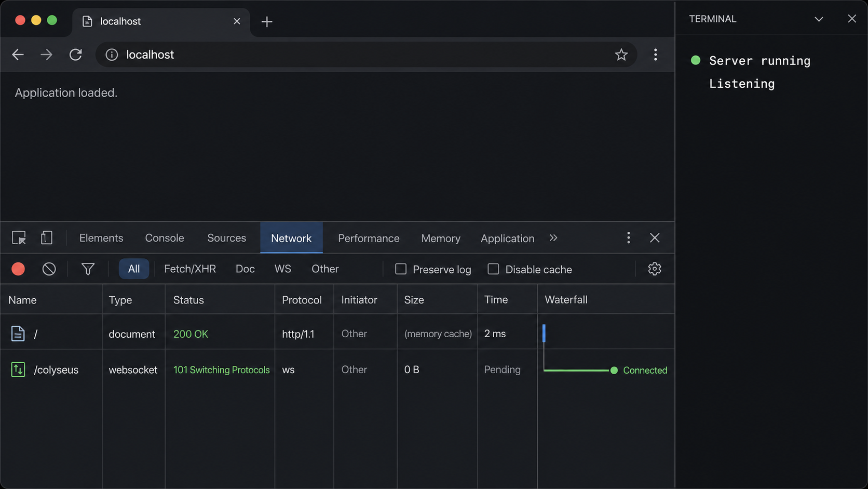Open a new browser tab
This screenshot has width=868, height=489.
(267, 21)
